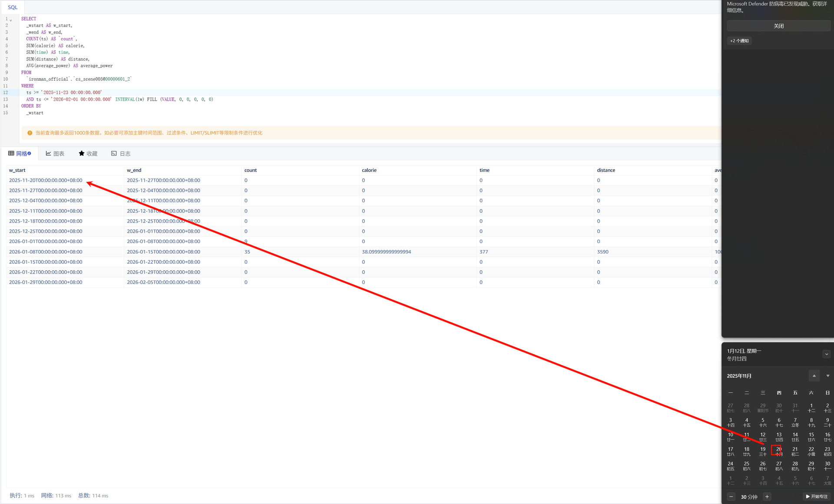Switch to the 图表 chart tab
The width and height of the screenshot is (834, 504).
coord(55,154)
